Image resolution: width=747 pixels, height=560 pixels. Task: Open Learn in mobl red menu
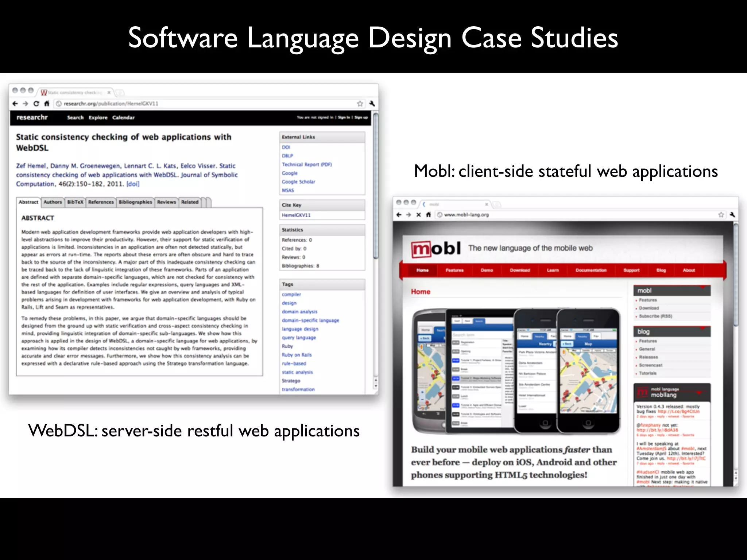553,270
